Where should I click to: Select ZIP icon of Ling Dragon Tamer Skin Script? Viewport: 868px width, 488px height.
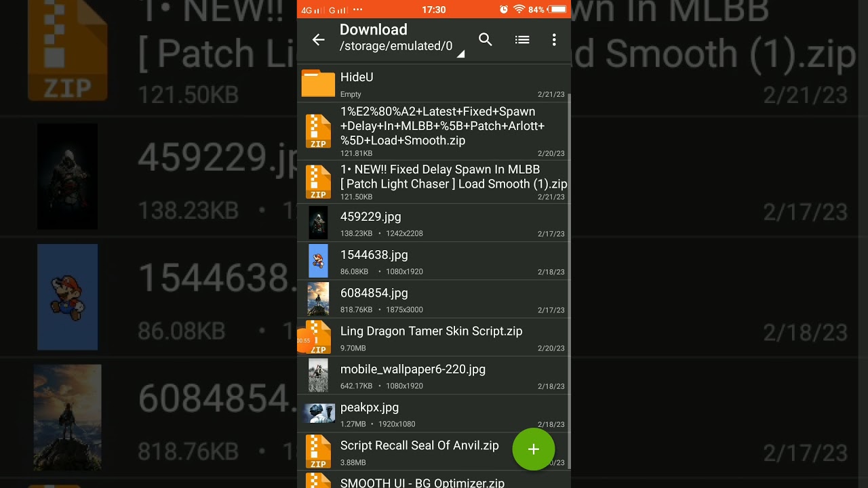click(x=318, y=338)
